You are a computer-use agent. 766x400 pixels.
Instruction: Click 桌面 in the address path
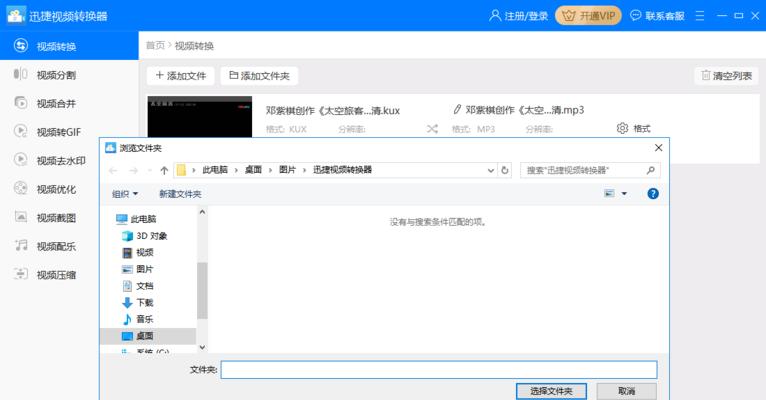(253, 169)
